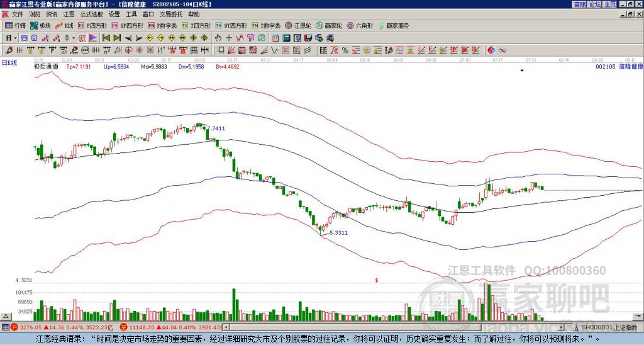
Task: Click the yin-yang symbol icon
Action: point(491,50)
